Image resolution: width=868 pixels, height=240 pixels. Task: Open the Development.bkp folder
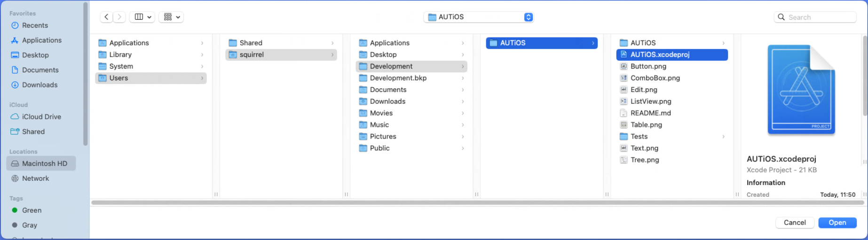click(398, 78)
